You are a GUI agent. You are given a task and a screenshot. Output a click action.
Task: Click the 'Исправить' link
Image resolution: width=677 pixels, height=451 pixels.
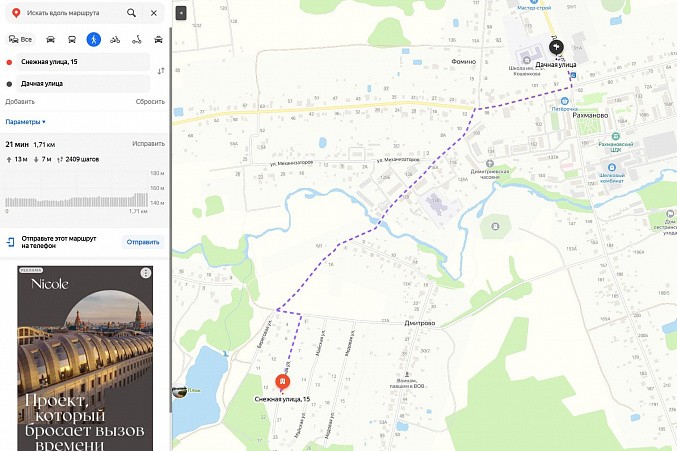(x=149, y=143)
